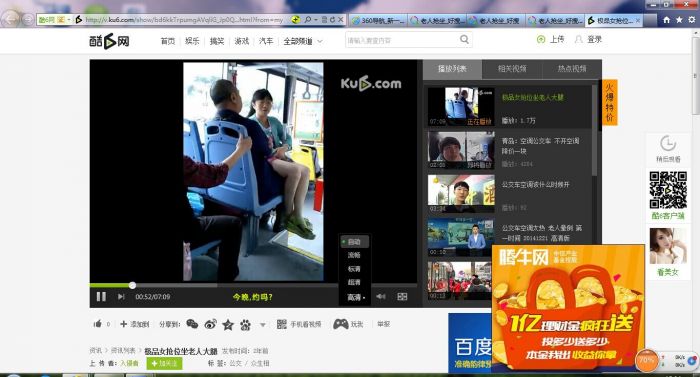Screen dimensions: 700x377
Task: Open 手机看视频 QR code option
Action: [299, 324]
